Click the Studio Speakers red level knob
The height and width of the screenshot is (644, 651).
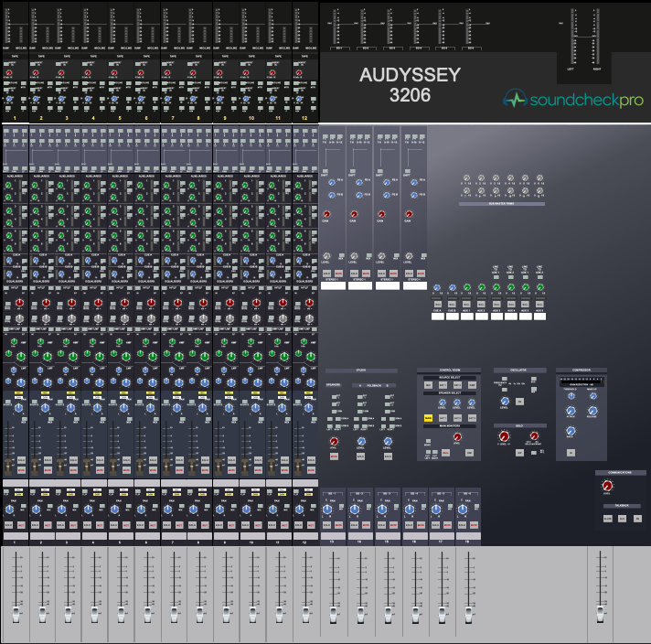[334, 442]
